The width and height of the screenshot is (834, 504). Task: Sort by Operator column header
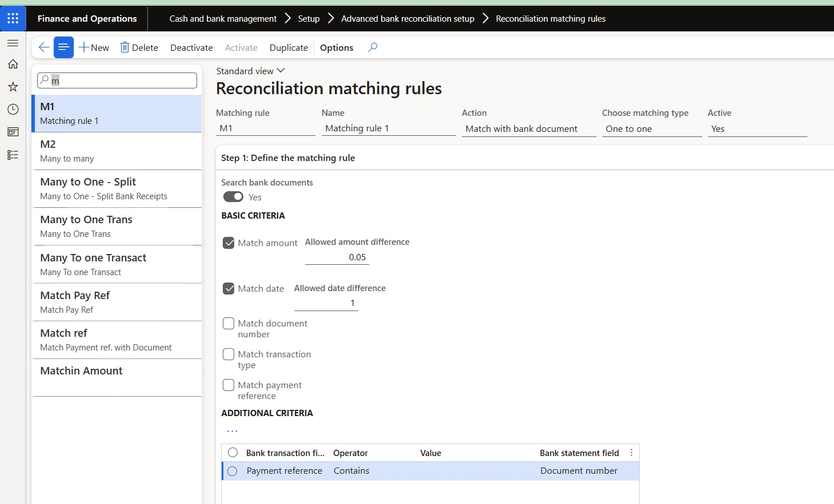[x=350, y=453]
